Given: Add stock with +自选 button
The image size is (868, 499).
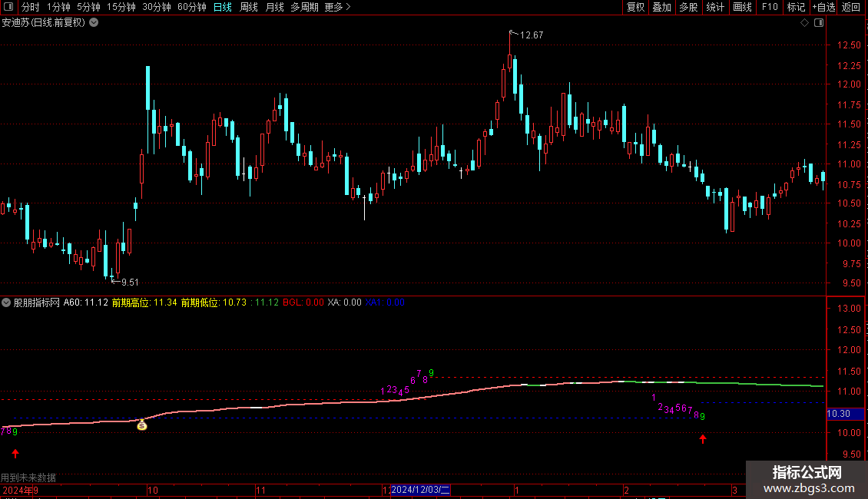Looking at the screenshot, I should [823, 7].
